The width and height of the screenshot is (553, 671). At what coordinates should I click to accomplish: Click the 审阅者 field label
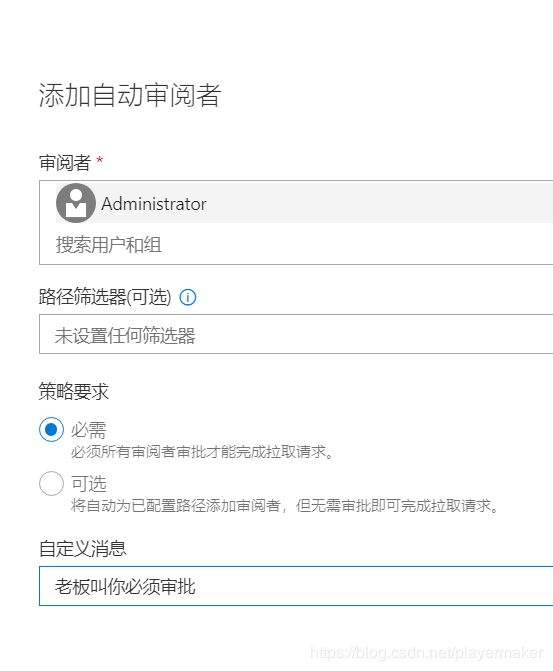[65, 163]
